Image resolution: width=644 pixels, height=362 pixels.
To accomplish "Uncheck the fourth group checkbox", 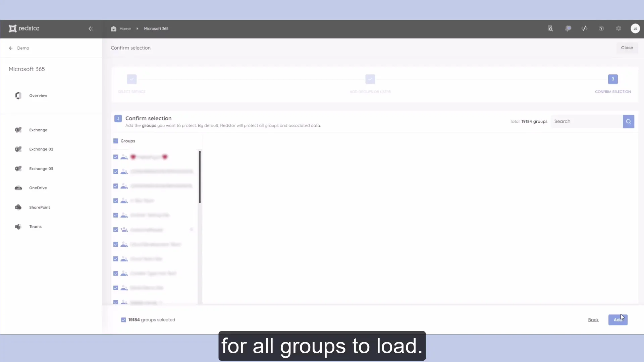I will pyautogui.click(x=116, y=201).
